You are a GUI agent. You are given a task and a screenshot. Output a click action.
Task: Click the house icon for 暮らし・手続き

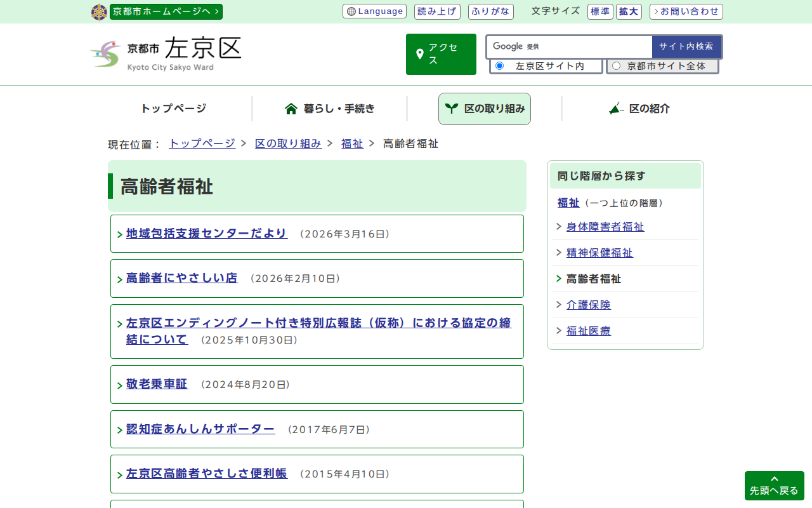(x=291, y=109)
